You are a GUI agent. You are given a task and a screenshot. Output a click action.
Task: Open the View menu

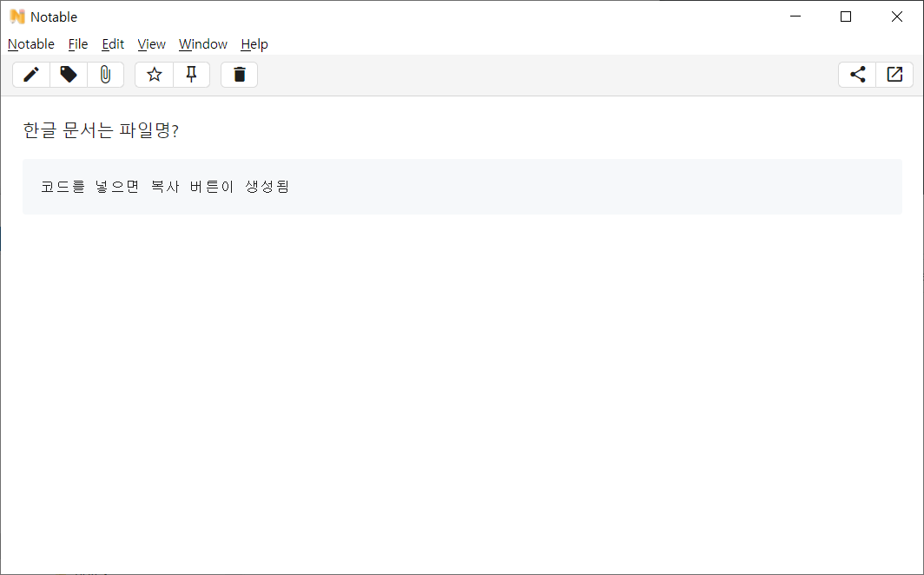(151, 44)
